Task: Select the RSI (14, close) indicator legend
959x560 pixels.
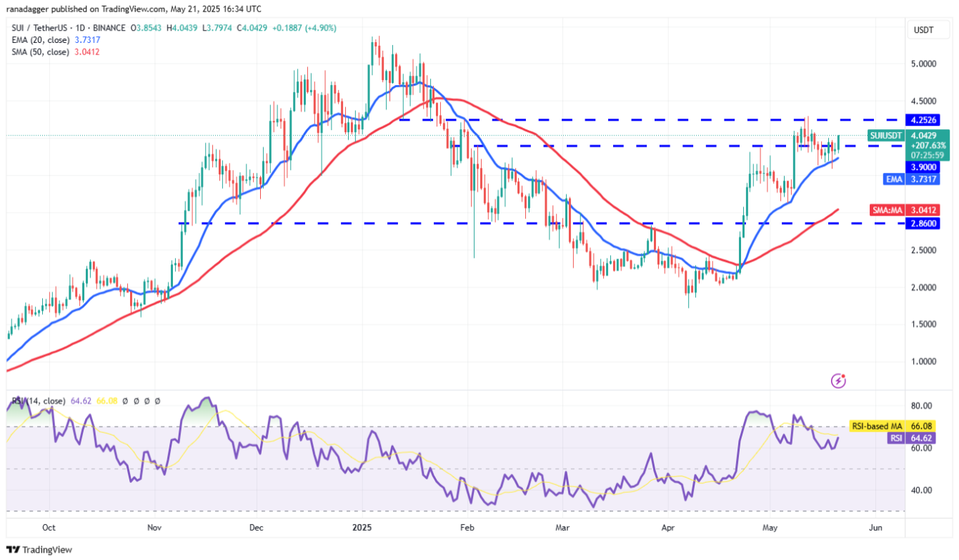Action: click(37, 401)
